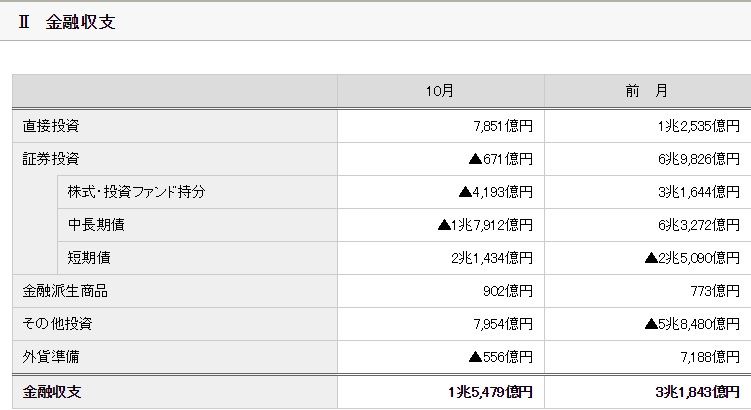The width and height of the screenshot is (751, 410).
Task: Select the 株式・投資ファンド持分 sub-row label
Action: pyautogui.click(x=136, y=192)
